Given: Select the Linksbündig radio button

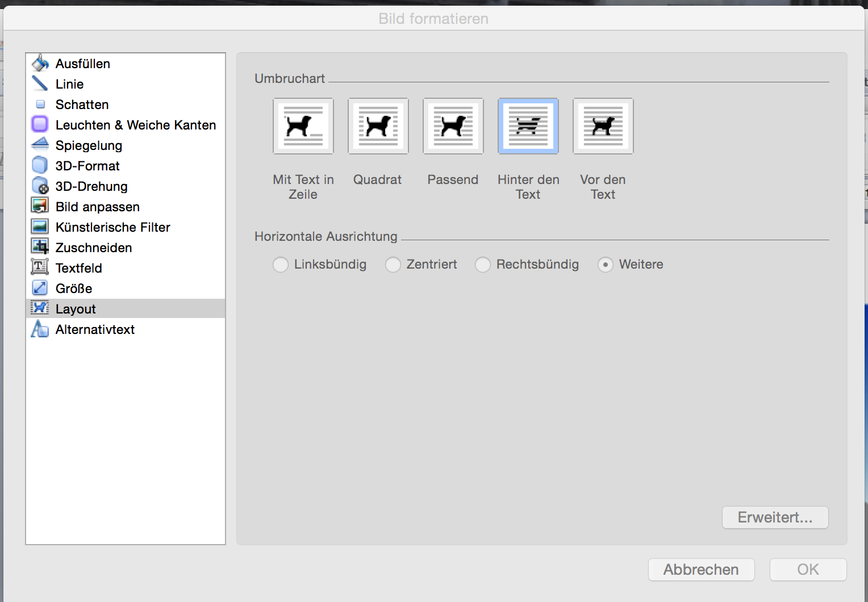Looking at the screenshot, I should pyautogui.click(x=281, y=265).
